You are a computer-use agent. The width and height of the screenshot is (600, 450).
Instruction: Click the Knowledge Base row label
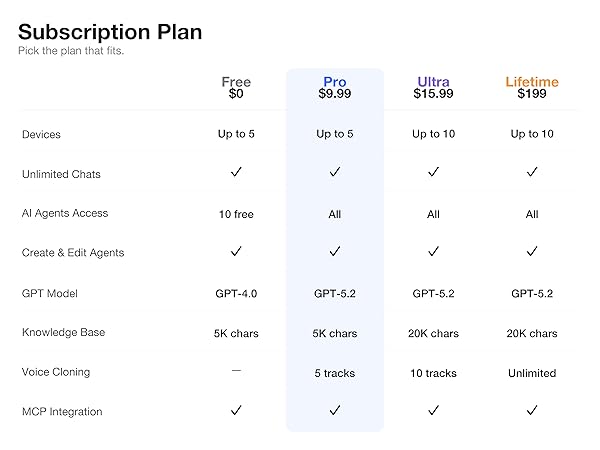point(63,332)
